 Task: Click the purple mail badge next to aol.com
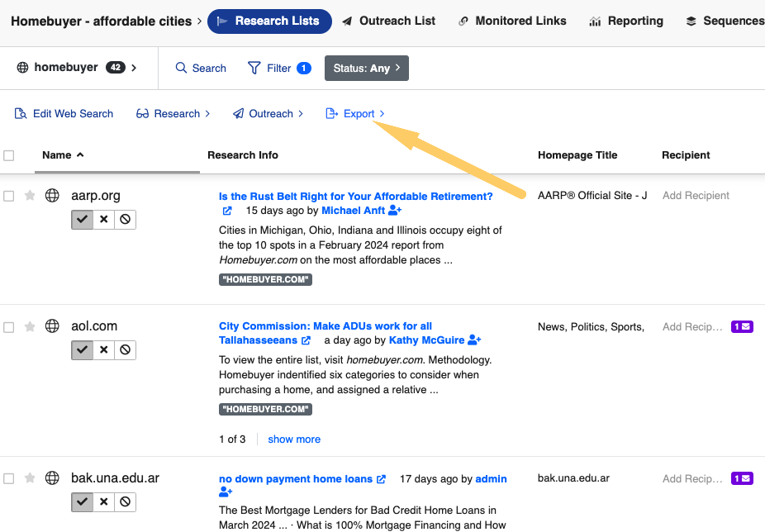tap(741, 326)
